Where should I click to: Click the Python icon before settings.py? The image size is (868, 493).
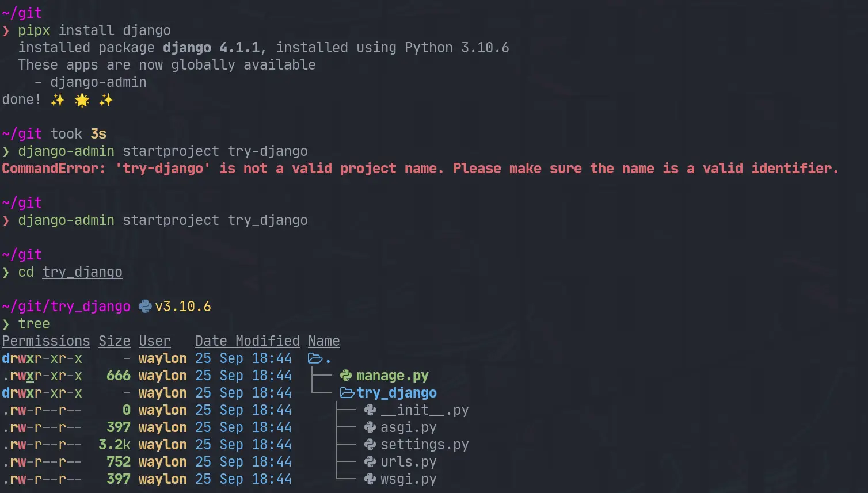point(370,445)
